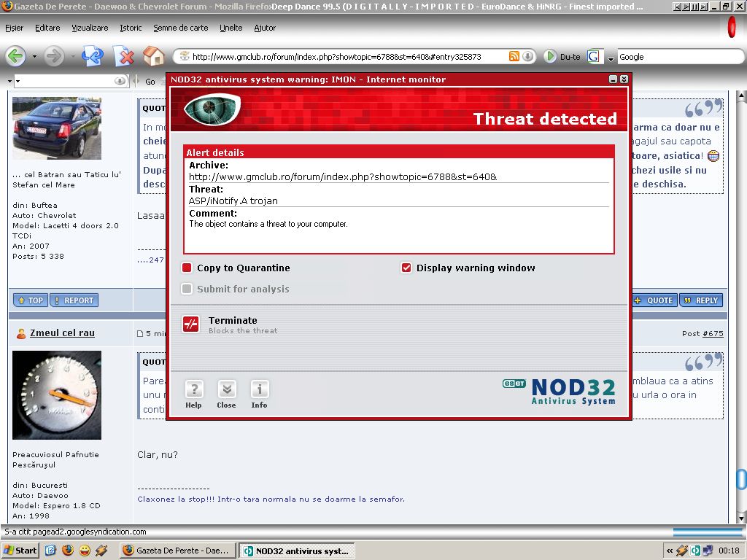Click the page scrollbar up arrow
The width and height of the screenshot is (747, 560).
pos(741,96)
